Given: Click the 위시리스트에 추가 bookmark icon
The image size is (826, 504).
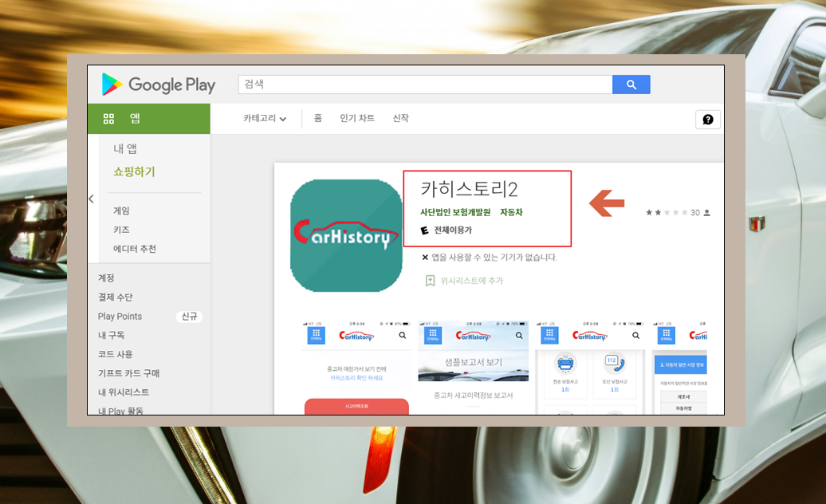Looking at the screenshot, I should [x=430, y=281].
